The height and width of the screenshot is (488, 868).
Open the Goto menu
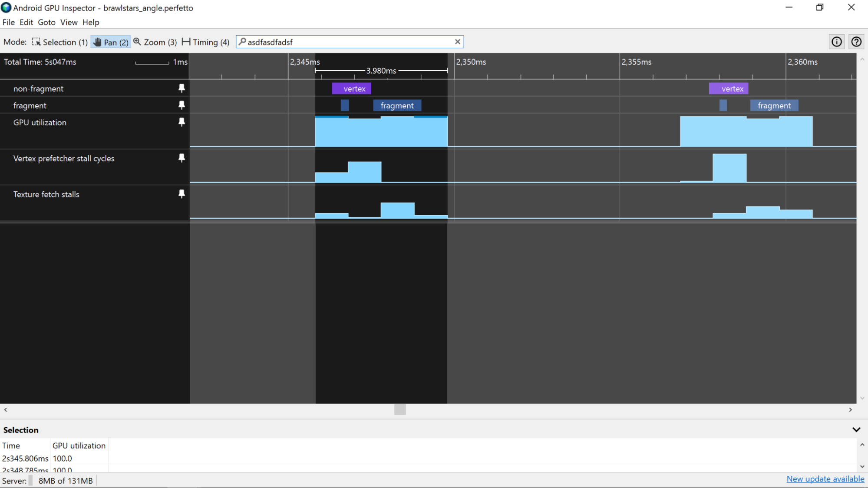[46, 22]
